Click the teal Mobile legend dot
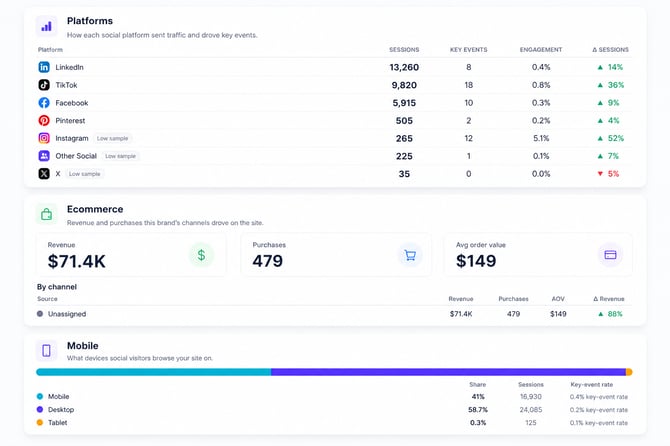The image size is (670, 446). coord(40,396)
